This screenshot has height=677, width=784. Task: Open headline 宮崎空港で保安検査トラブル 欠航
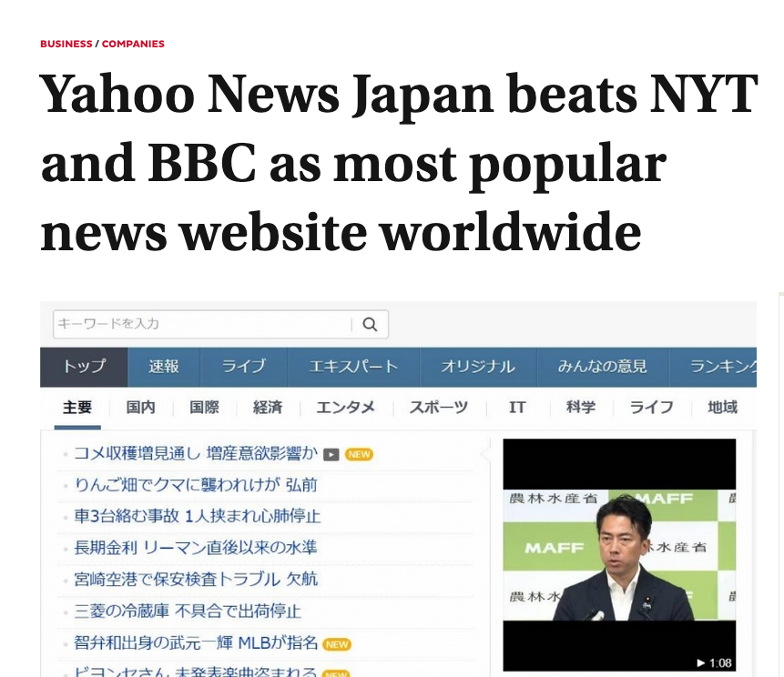coord(196,579)
